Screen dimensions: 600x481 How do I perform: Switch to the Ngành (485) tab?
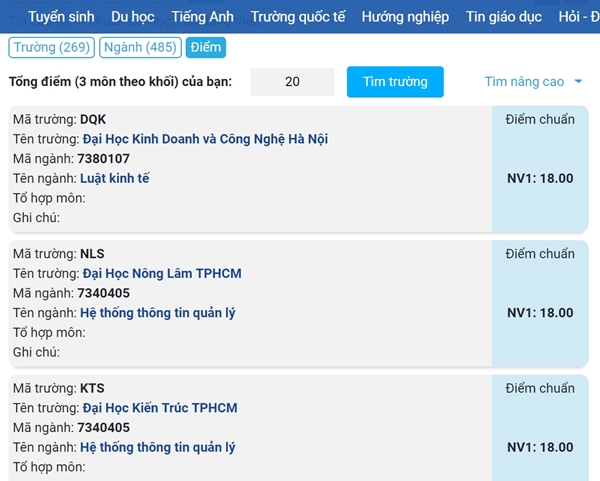pyautogui.click(x=140, y=48)
